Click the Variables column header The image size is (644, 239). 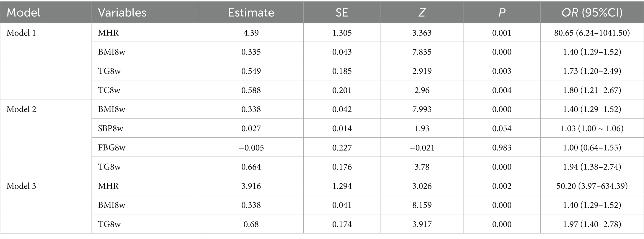point(122,12)
